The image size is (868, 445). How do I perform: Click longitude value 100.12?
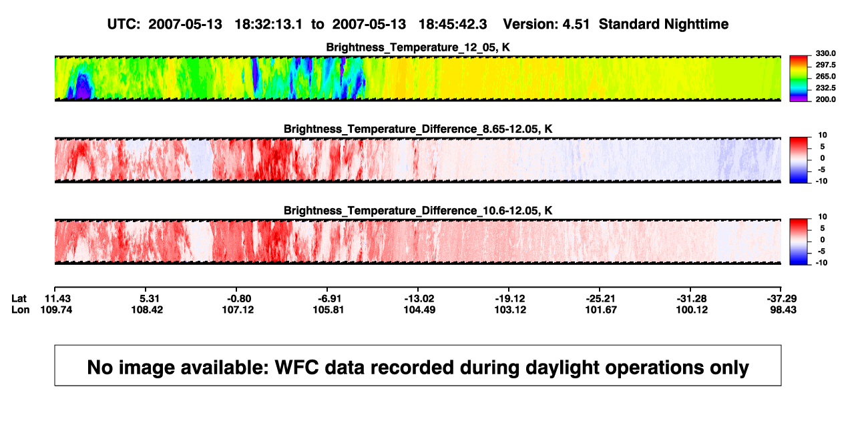(x=692, y=310)
